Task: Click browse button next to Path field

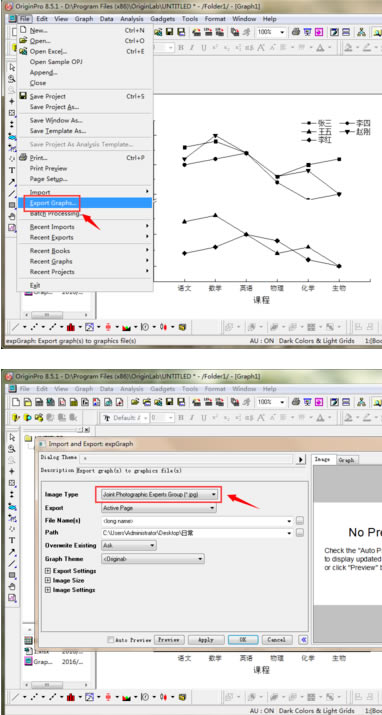Action: (299, 533)
